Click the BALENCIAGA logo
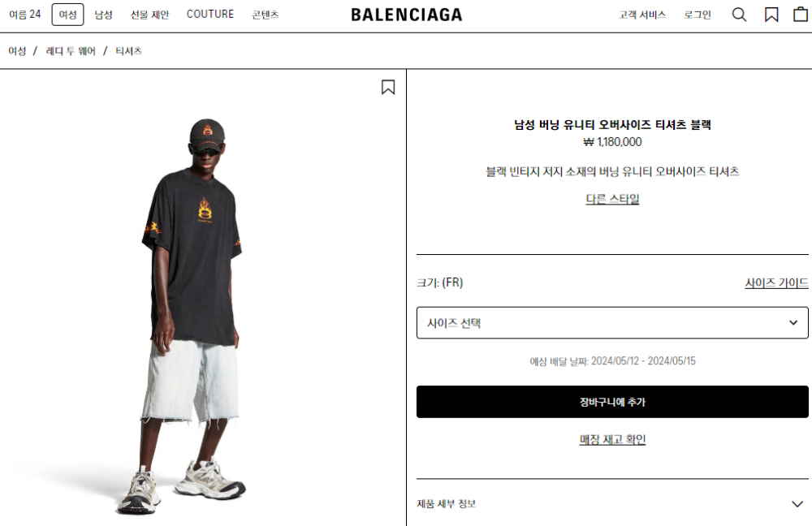This screenshot has width=812, height=526. point(407,15)
